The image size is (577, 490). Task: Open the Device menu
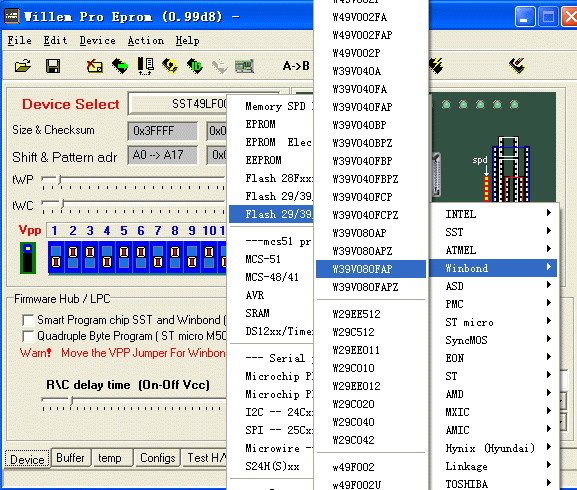(x=98, y=40)
